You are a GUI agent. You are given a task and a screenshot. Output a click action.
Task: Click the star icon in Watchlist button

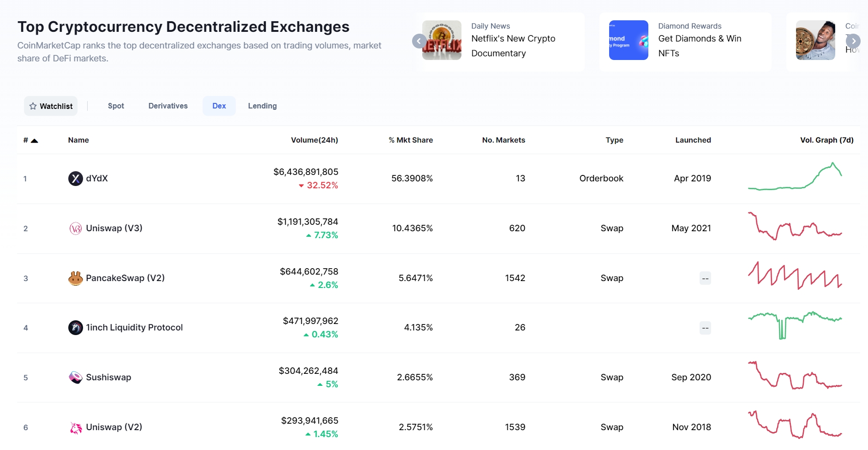click(33, 106)
